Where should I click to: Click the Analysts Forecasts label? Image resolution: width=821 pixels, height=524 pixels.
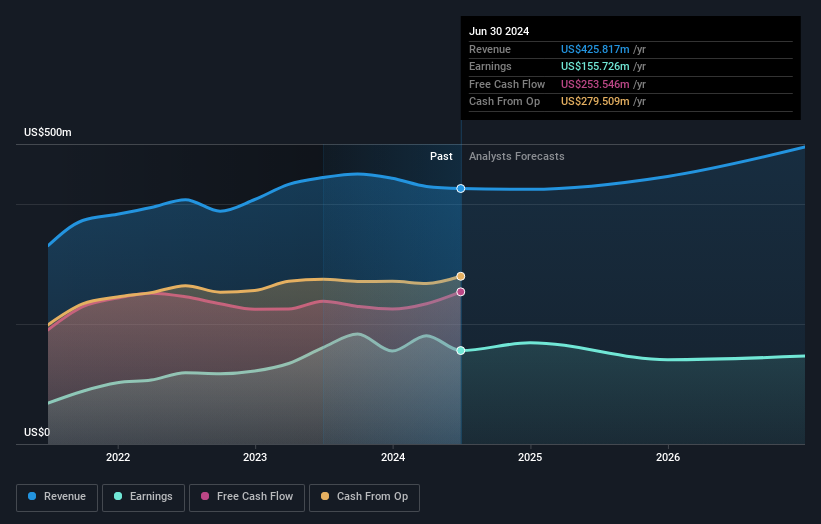pyautogui.click(x=517, y=157)
